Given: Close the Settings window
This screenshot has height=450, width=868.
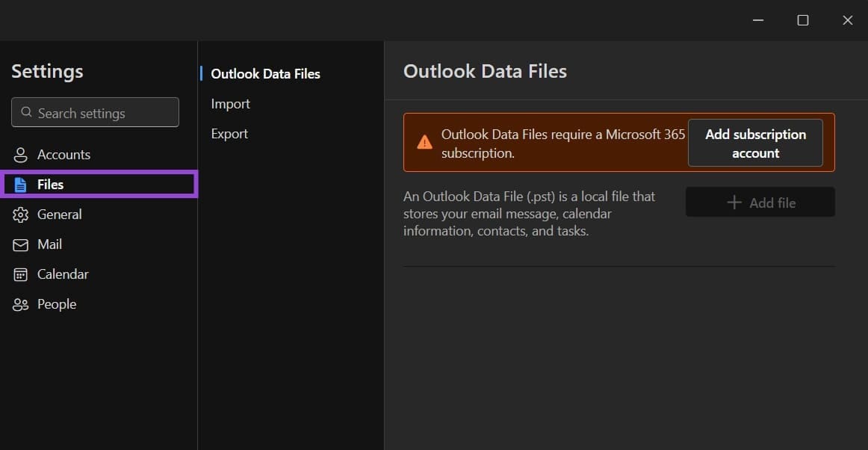Looking at the screenshot, I should [x=847, y=20].
